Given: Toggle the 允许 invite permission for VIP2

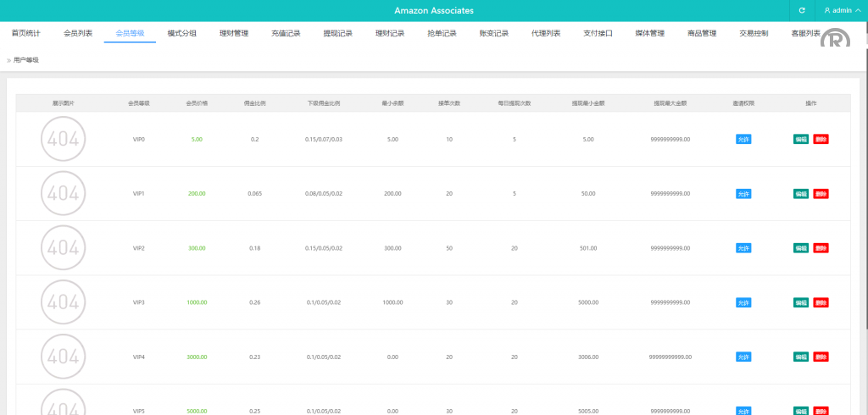Looking at the screenshot, I should 743,248.
